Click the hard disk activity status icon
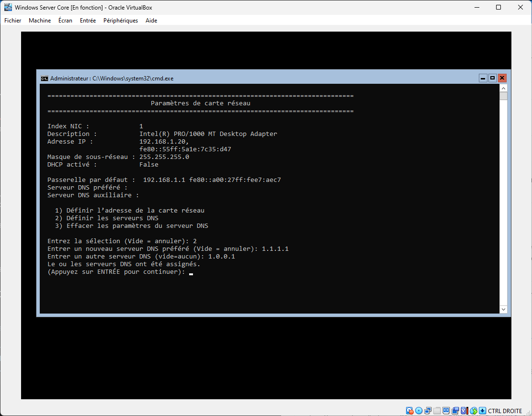Viewport: 532px width, 416px height. tap(409, 411)
